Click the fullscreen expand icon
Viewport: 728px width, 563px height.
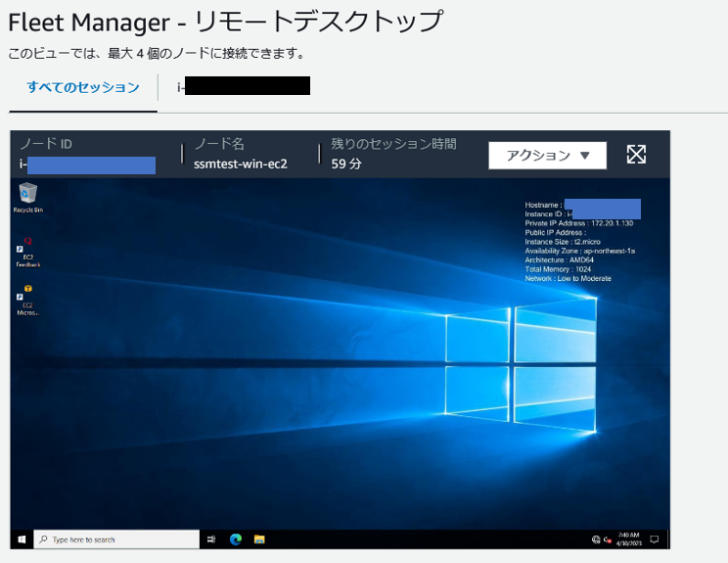636,155
